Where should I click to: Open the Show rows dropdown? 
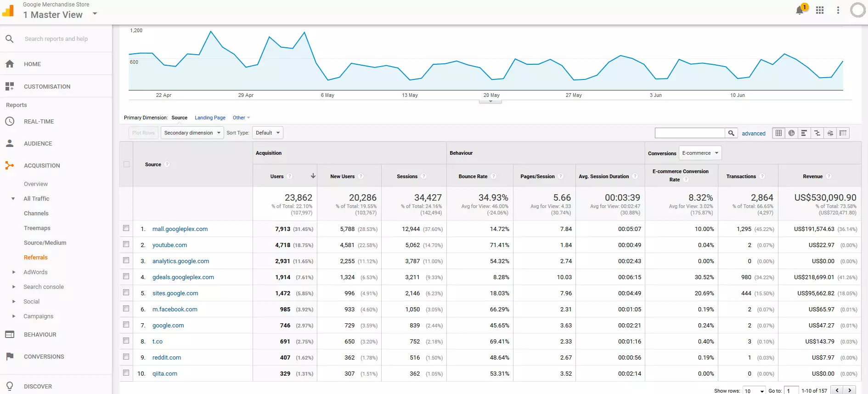click(x=754, y=391)
